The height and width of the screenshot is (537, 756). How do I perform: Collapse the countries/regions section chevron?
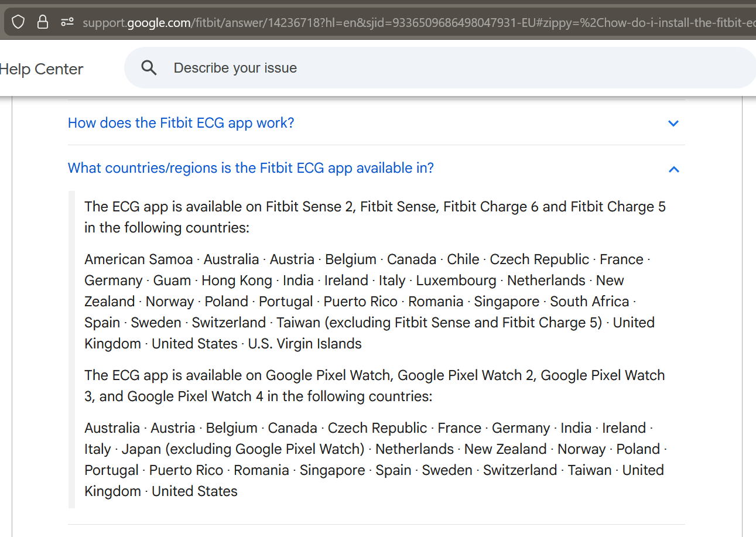673,169
